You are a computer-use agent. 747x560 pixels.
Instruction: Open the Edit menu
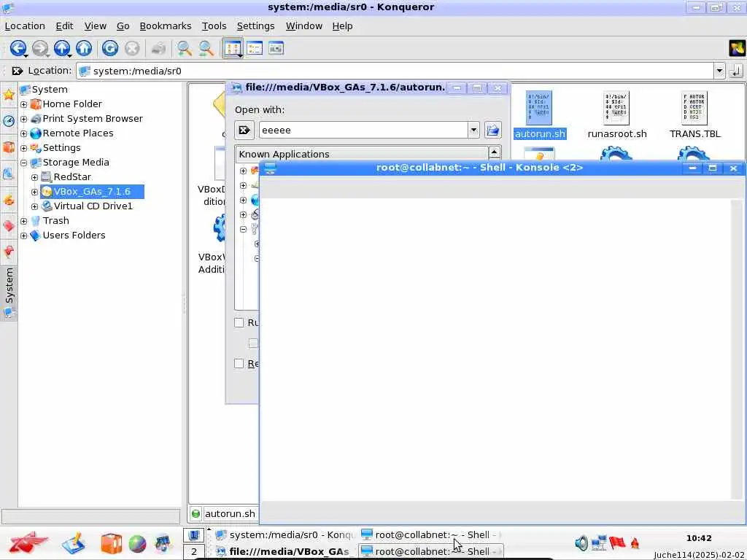pos(64,26)
